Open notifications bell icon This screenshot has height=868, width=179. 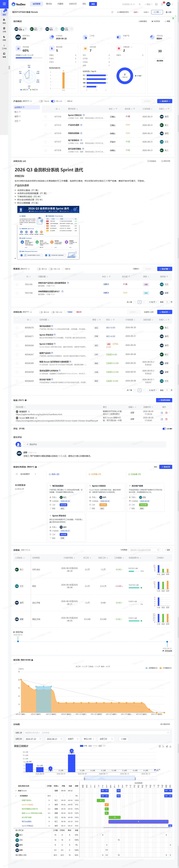pos(162,4)
